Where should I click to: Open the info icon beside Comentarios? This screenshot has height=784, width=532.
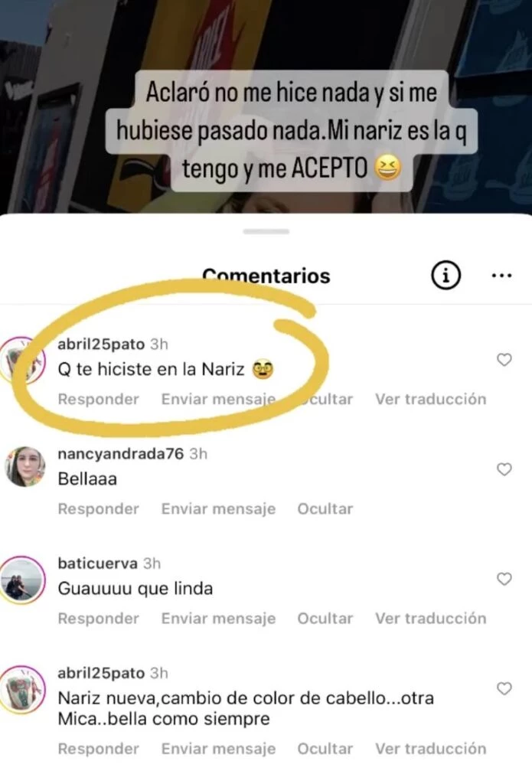(446, 275)
